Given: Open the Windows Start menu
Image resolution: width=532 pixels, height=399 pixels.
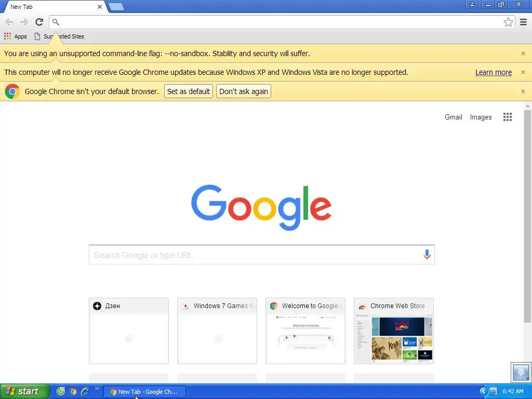Looking at the screenshot, I should [24, 391].
